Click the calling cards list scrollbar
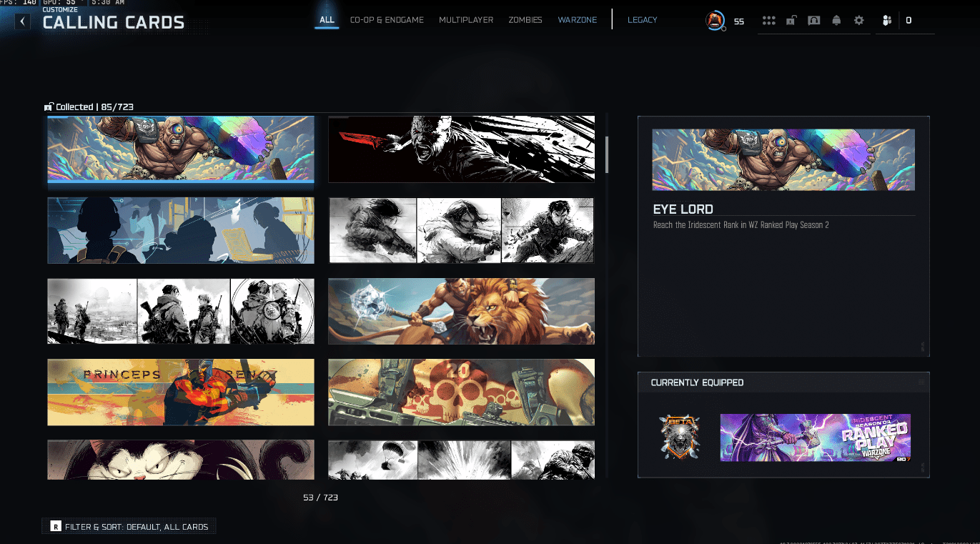The height and width of the screenshot is (544, 980). pyautogui.click(x=607, y=154)
